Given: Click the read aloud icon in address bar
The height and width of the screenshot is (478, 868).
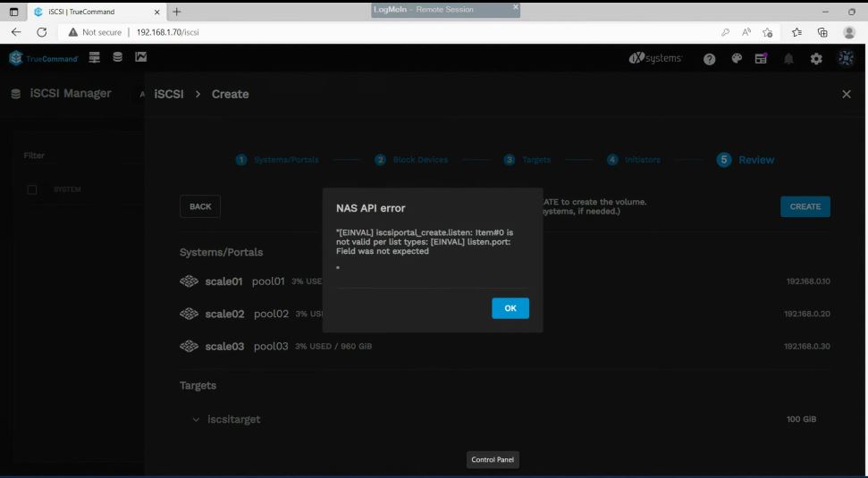Looking at the screenshot, I should pyautogui.click(x=746, y=32).
